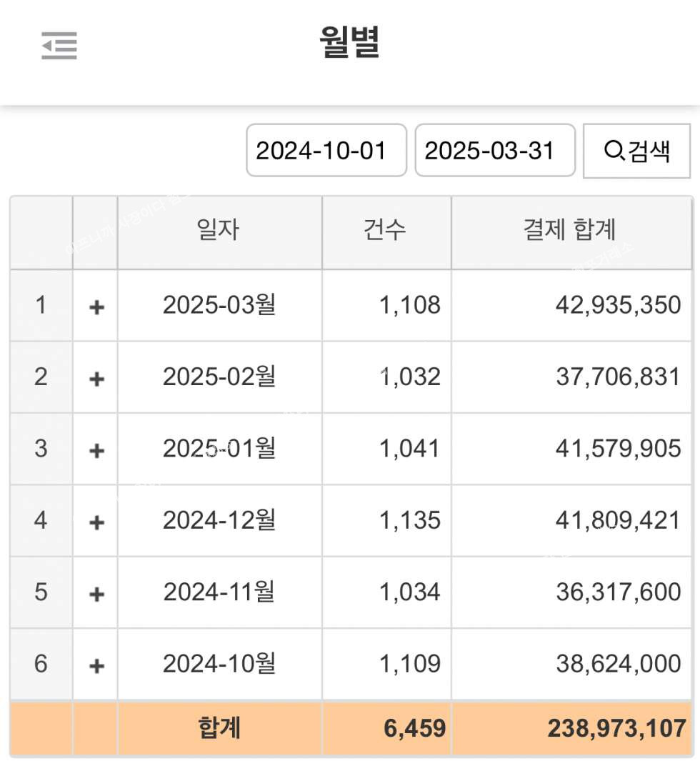Expand the 2025-01월 row
Screen dimensions: 700x781
click(x=96, y=450)
